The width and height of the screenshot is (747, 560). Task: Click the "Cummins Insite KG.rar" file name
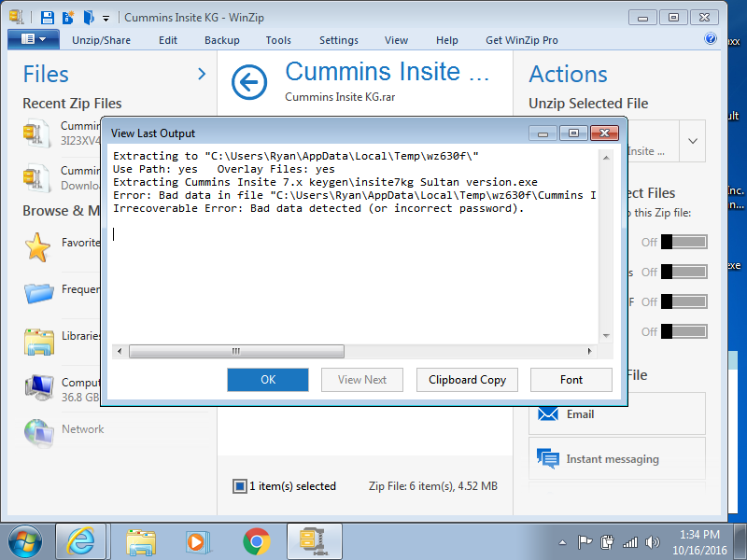(x=340, y=97)
